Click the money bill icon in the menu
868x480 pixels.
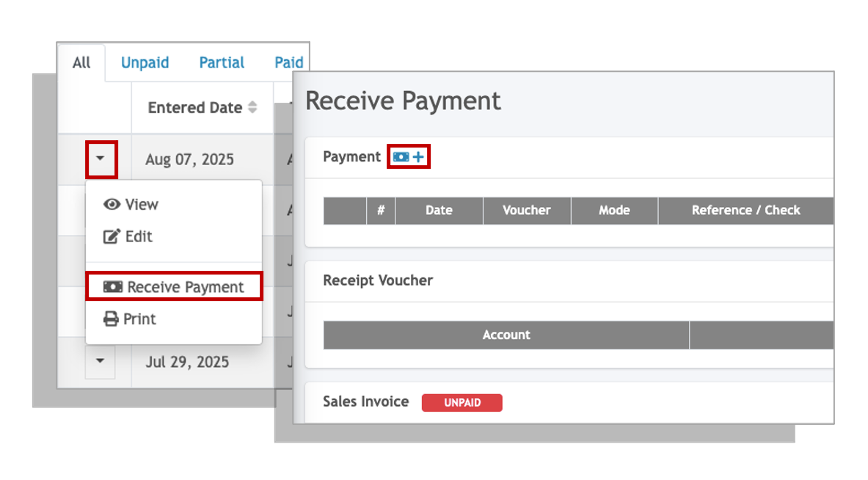pyautogui.click(x=113, y=287)
